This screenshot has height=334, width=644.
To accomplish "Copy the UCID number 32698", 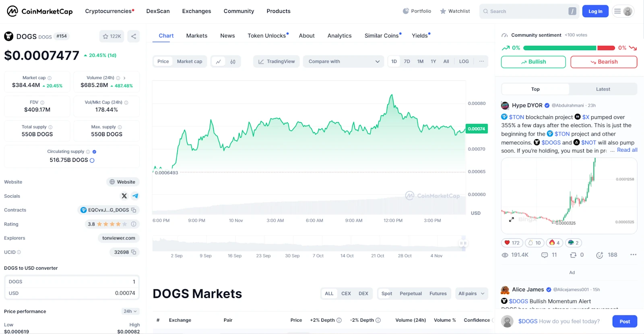I will coord(134,252).
